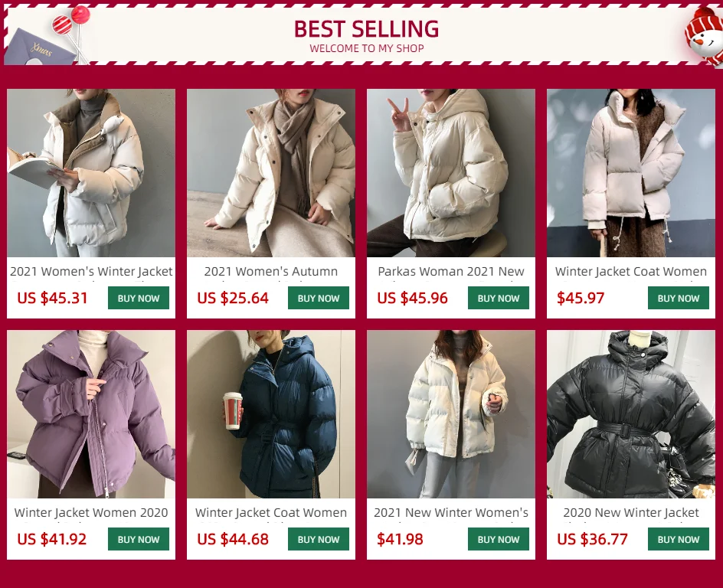Click the snowman icon in the banner

(704, 37)
